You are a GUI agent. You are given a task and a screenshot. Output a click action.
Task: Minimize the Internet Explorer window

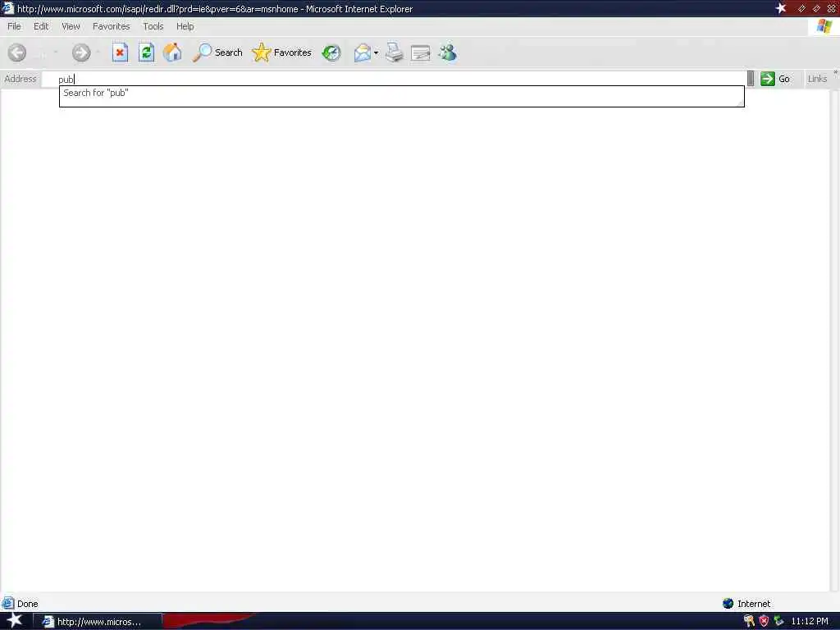[x=801, y=8]
